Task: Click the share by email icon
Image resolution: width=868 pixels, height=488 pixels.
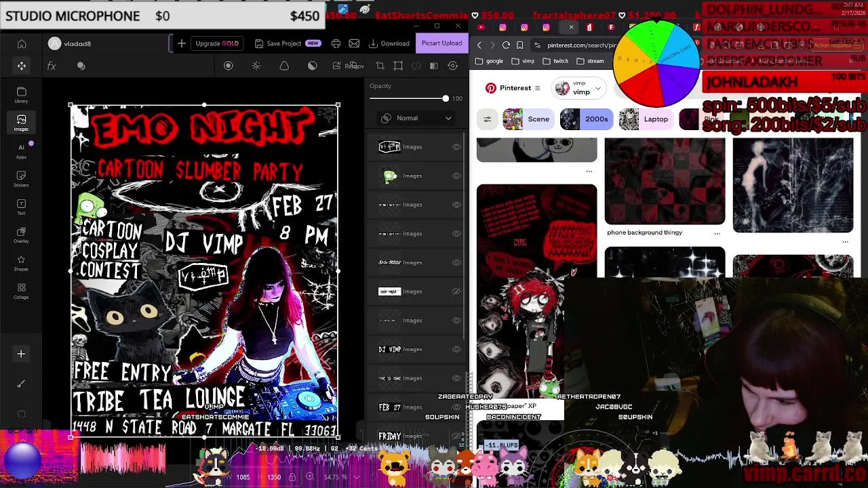Action: (x=354, y=43)
